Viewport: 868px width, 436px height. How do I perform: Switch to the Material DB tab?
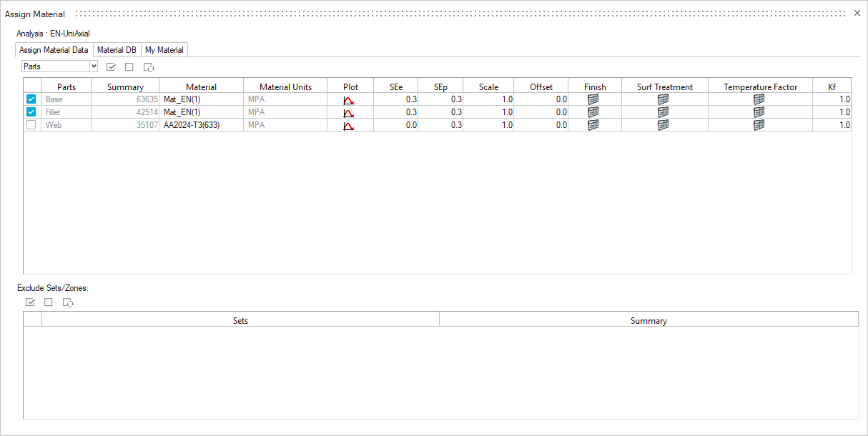tap(117, 50)
